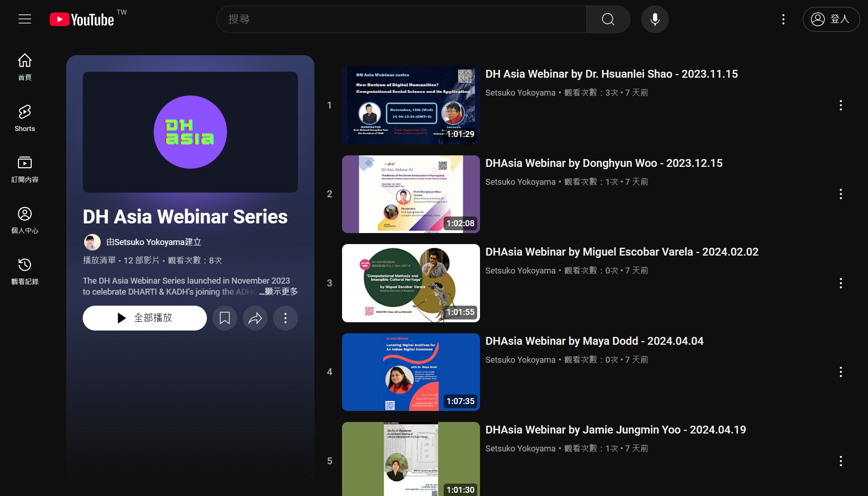
Task: Expand description with 顯示更多
Action: click(279, 291)
